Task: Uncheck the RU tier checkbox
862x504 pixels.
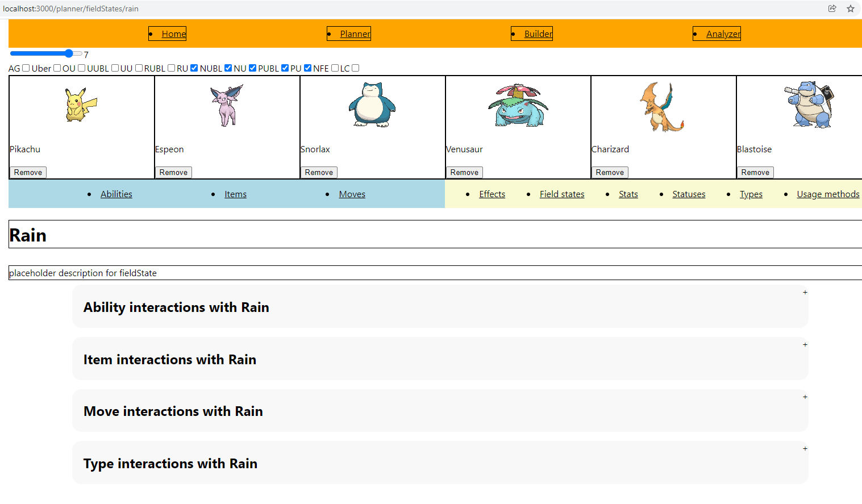Action: pos(194,68)
